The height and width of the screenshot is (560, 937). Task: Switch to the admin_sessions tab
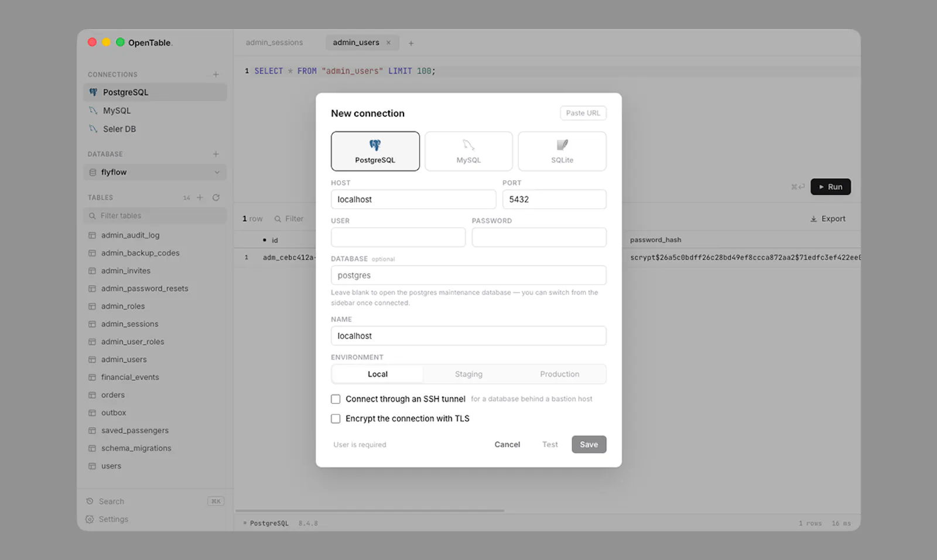pyautogui.click(x=274, y=43)
